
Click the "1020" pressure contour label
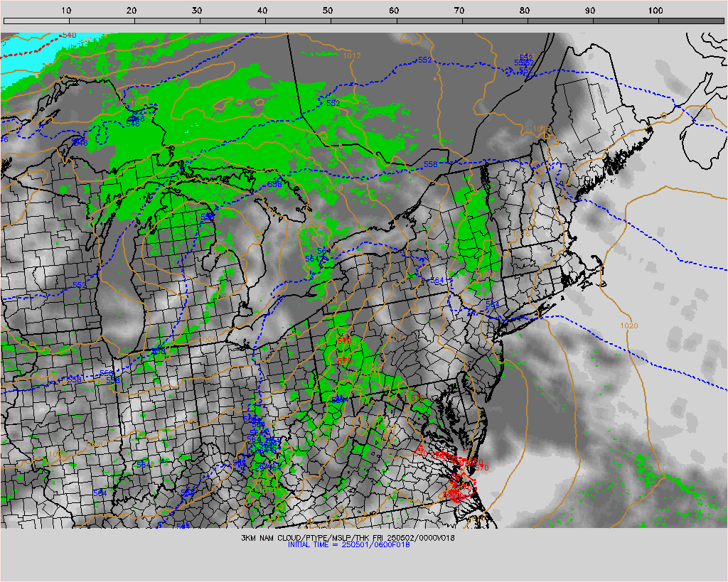tap(629, 325)
